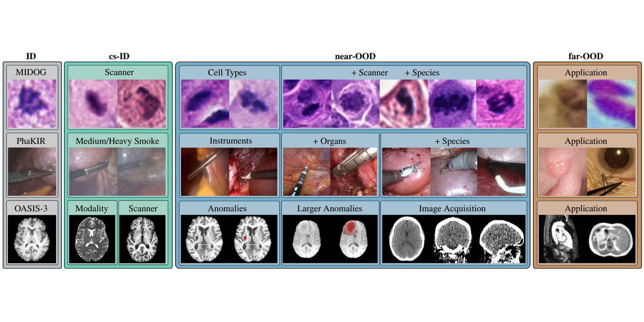Click the Modality label
This screenshot has width=644, height=322.
[92, 208]
